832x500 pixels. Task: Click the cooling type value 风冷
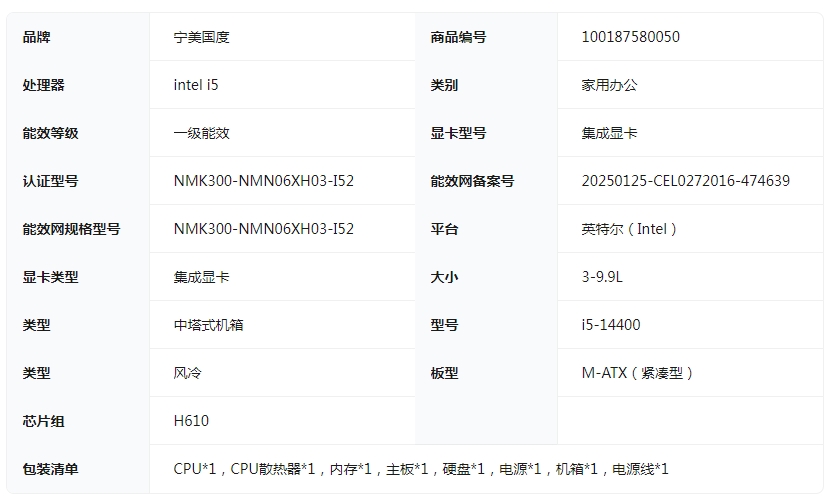187,373
